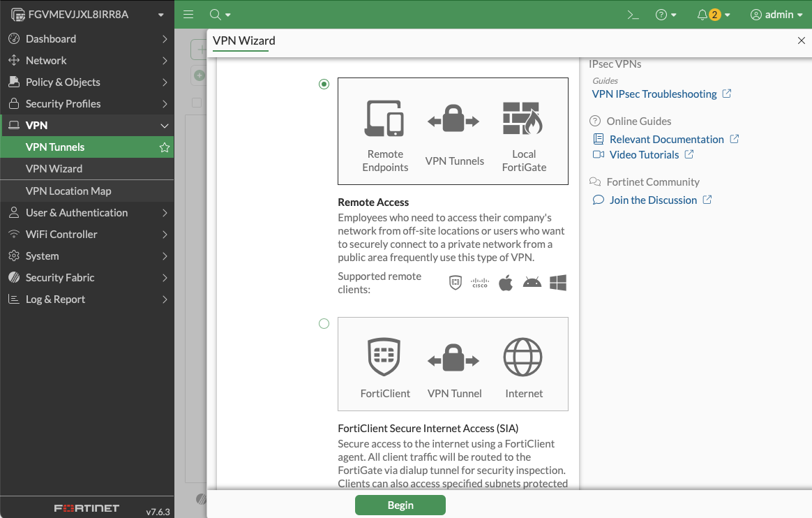Open the Dashboard menu item

[x=87, y=39]
